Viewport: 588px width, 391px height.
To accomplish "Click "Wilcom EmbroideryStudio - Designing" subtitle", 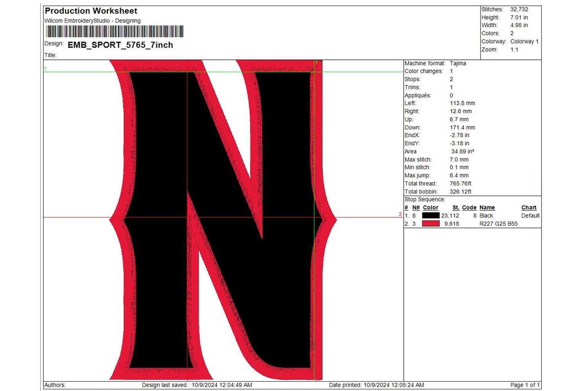I will point(93,21).
